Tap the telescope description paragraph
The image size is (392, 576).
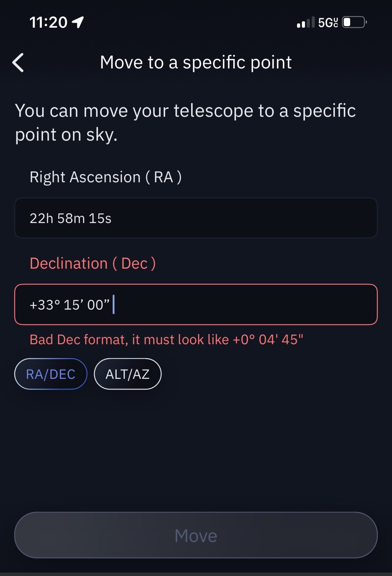(185, 122)
